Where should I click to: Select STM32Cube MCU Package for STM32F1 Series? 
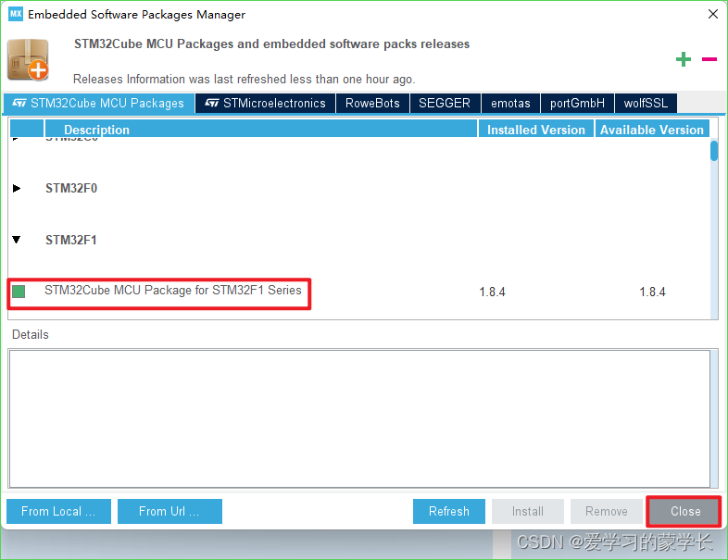click(x=172, y=291)
